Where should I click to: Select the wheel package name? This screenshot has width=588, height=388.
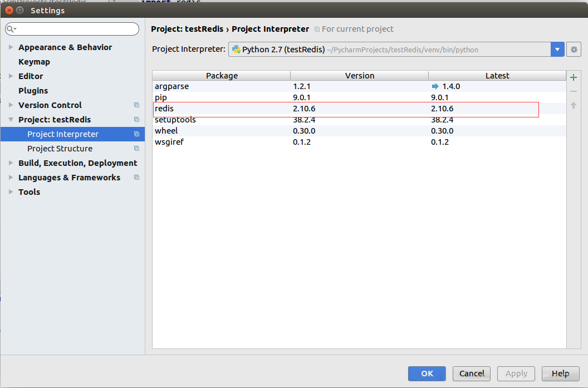pyautogui.click(x=166, y=131)
